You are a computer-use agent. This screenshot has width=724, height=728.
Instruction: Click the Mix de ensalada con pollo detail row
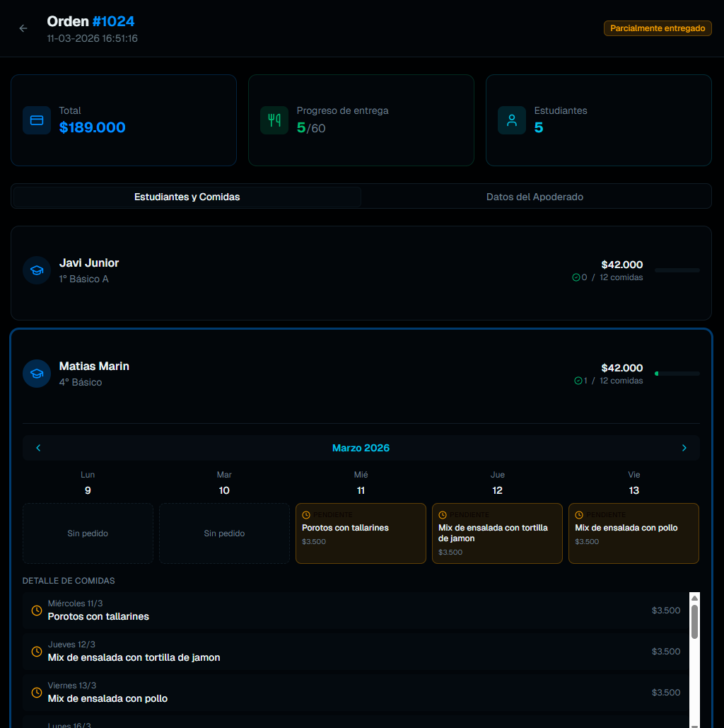point(356,692)
